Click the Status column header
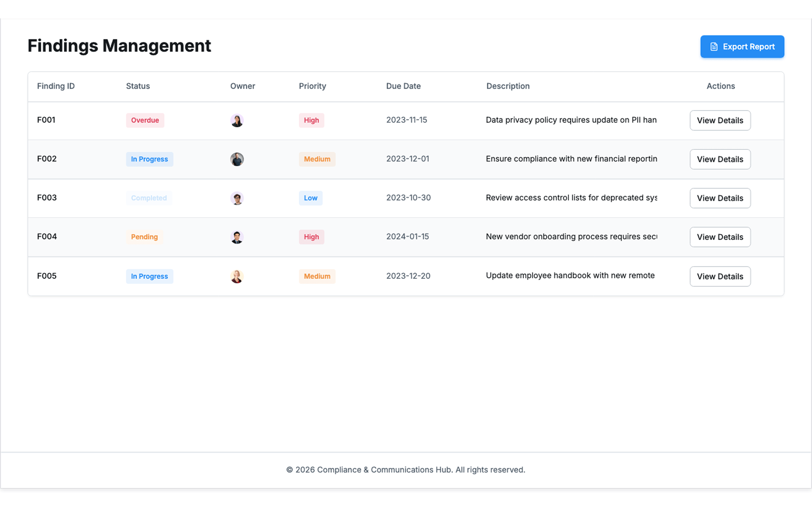 click(x=138, y=86)
